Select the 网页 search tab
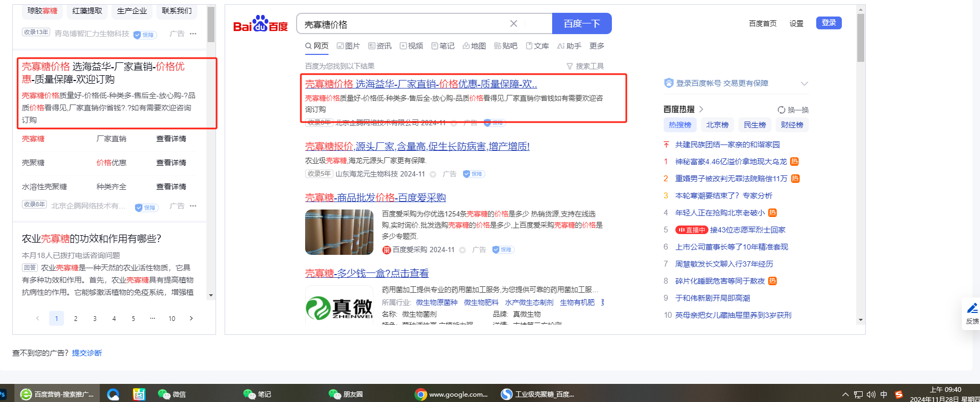The width and height of the screenshot is (980, 402). click(317, 46)
